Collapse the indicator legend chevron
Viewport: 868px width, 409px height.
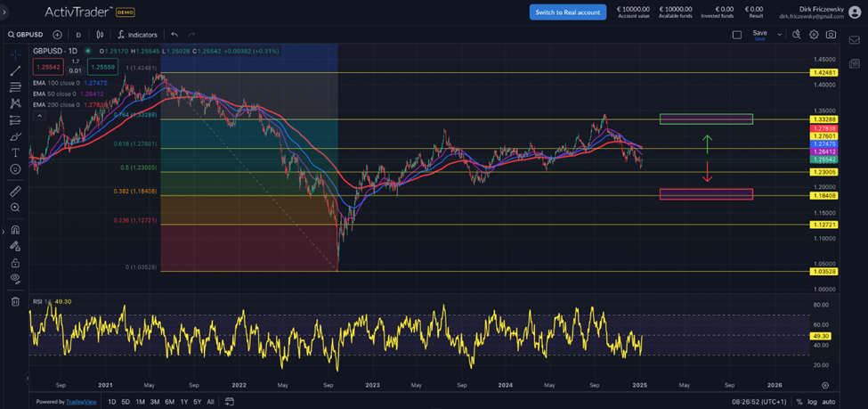pos(38,115)
